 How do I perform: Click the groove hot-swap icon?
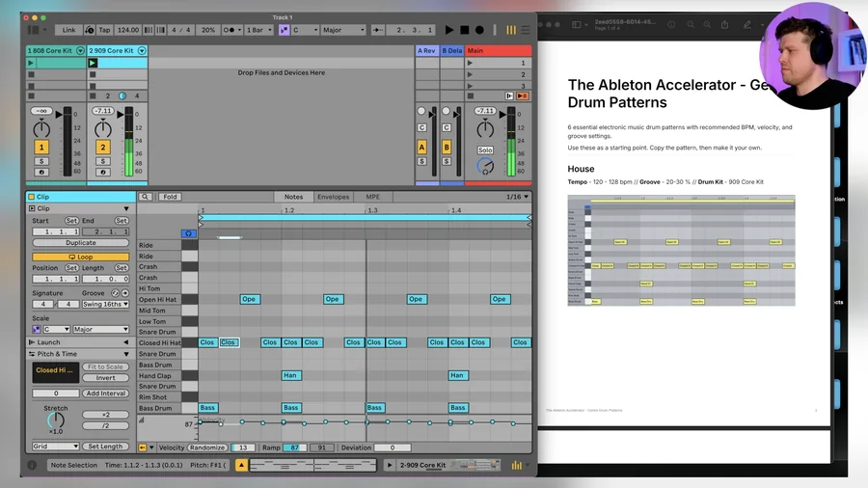[115, 292]
